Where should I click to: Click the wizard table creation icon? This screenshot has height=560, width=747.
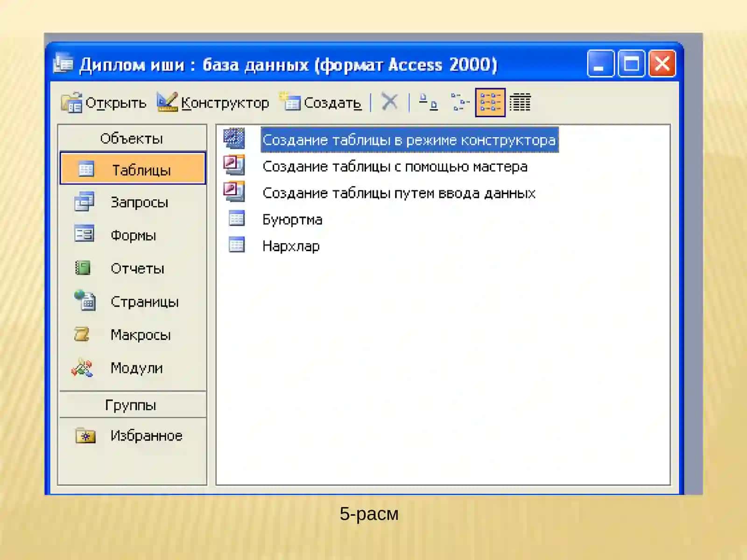click(234, 165)
